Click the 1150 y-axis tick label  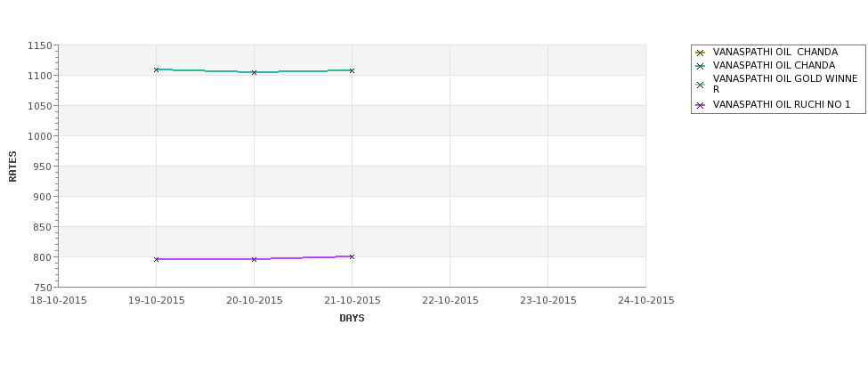pos(40,46)
